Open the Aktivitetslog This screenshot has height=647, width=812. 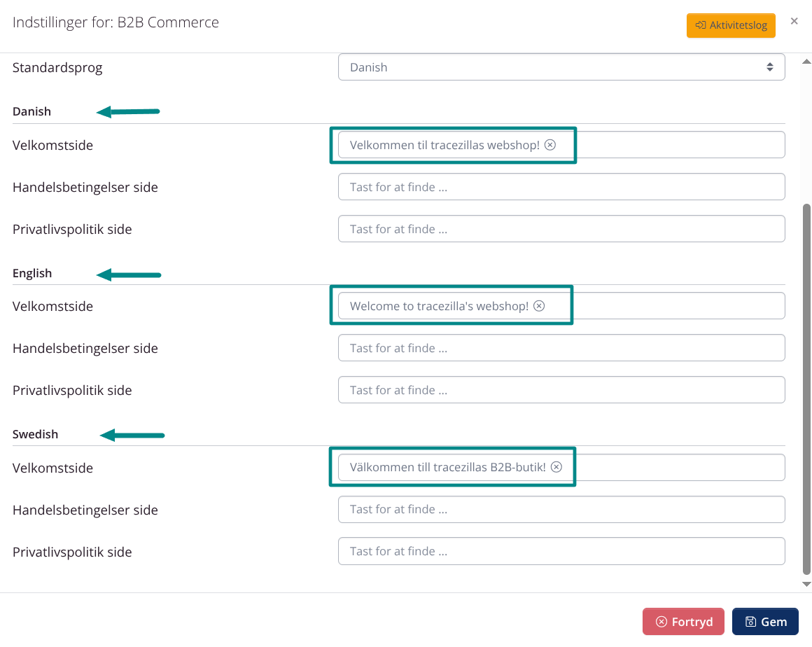click(731, 25)
